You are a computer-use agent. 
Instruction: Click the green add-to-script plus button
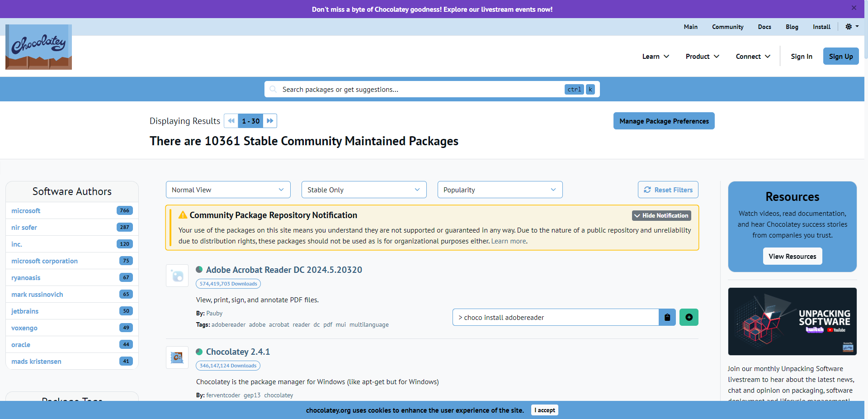click(x=689, y=317)
